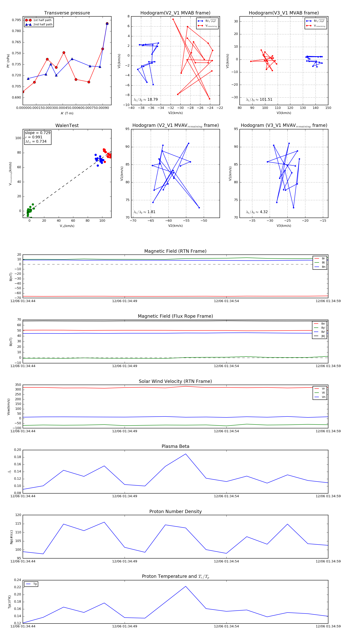
Task: Click the 'Proton Number Density' title
Action: [175, 511]
